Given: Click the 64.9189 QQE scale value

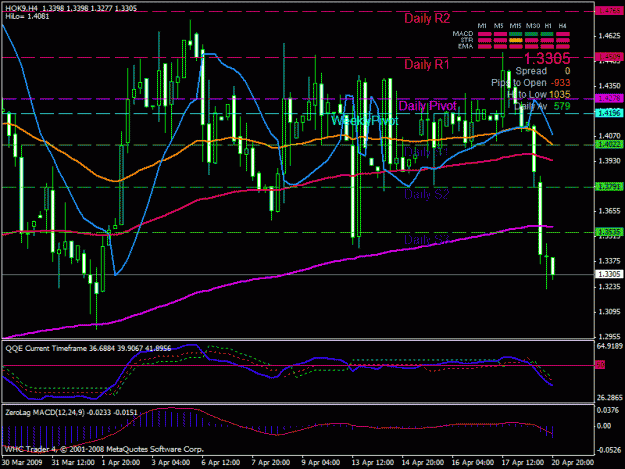Looking at the screenshot, I should [609, 346].
